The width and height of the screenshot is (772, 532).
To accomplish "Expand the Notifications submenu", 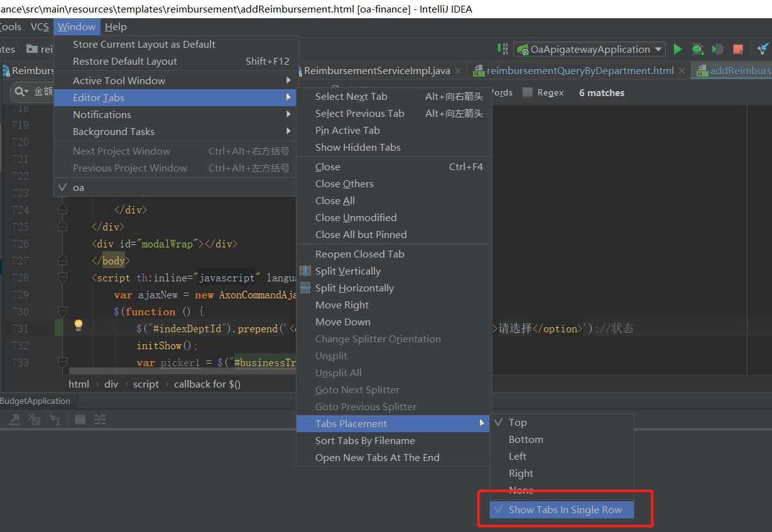I will coord(175,115).
